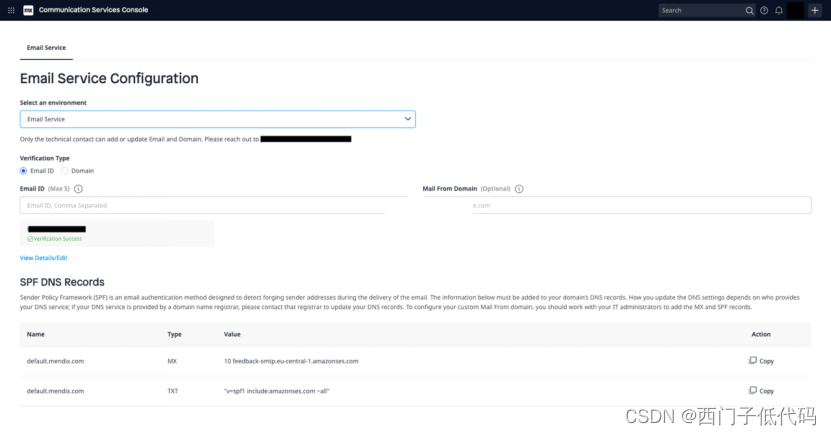Click the user avatar in top bar

(x=795, y=11)
